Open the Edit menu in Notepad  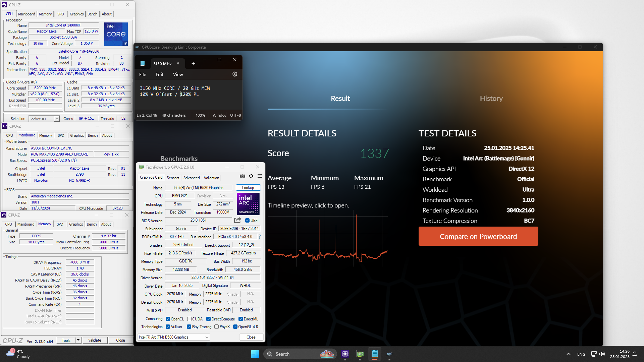pos(159,74)
